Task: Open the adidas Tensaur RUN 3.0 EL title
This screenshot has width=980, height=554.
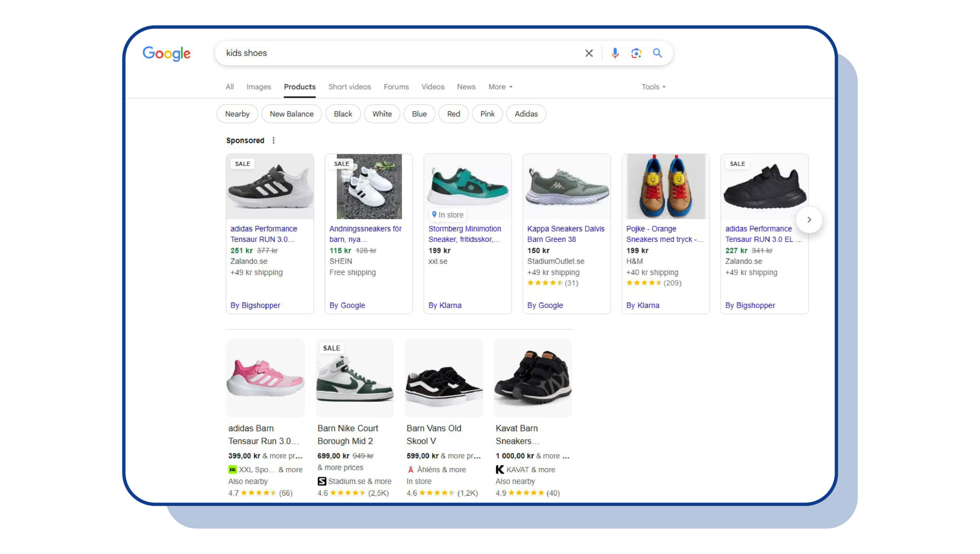Action: click(x=763, y=234)
